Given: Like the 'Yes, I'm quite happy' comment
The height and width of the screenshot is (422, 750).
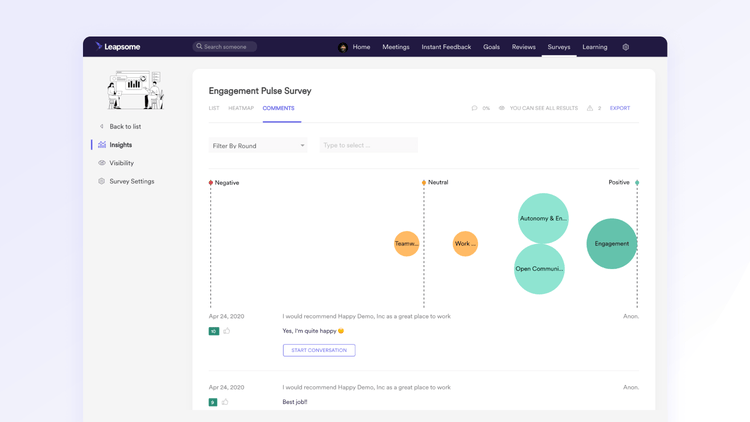Looking at the screenshot, I should pos(227,331).
